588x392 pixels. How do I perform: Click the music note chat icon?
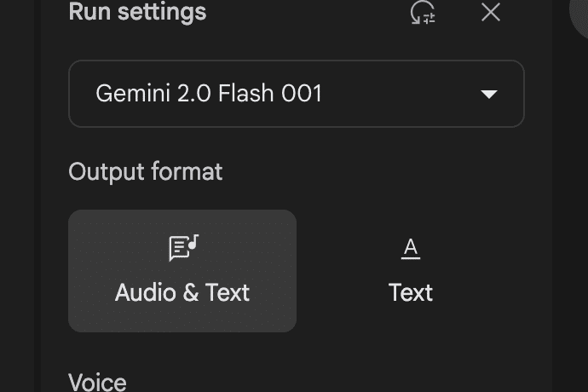click(x=183, y=247)
